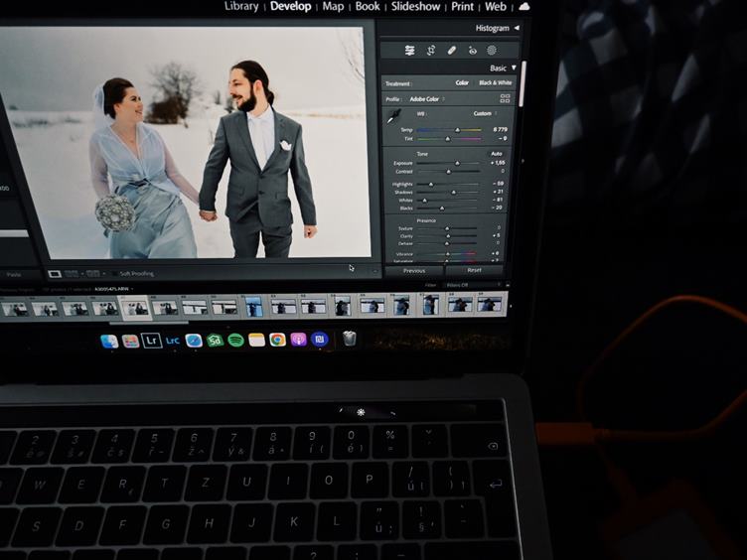
Task: Open Launchpad from the dock
Action: point(130,341)
